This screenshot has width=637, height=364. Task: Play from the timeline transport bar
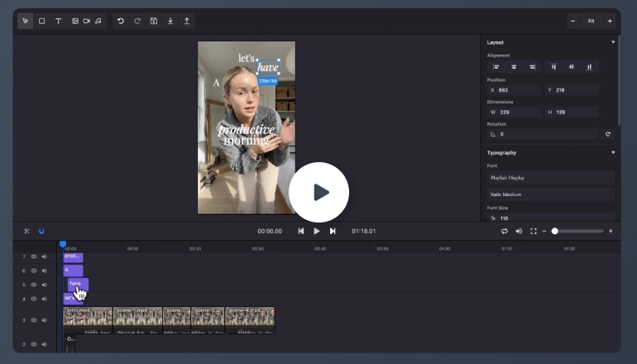click(317, 231)
